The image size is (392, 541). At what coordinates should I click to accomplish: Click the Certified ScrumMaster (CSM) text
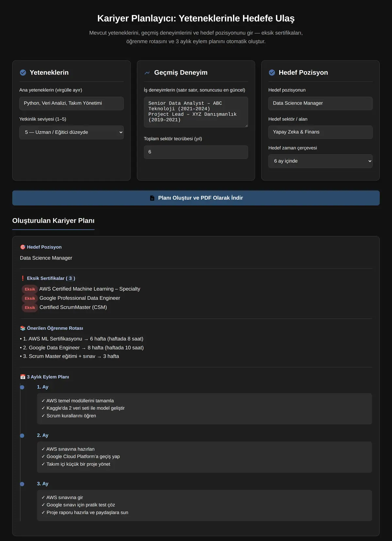pos(73,307)
